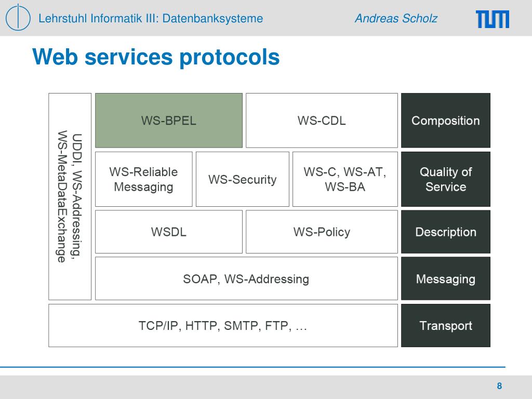Click the circular university seal logo
The image size is (532, 399).
tap(18, 17)
